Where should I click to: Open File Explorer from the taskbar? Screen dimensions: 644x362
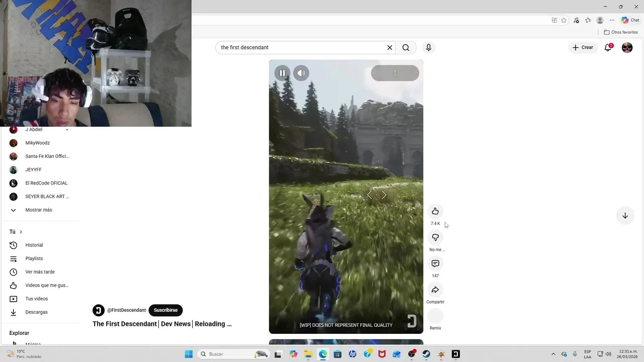click(308, 354)
